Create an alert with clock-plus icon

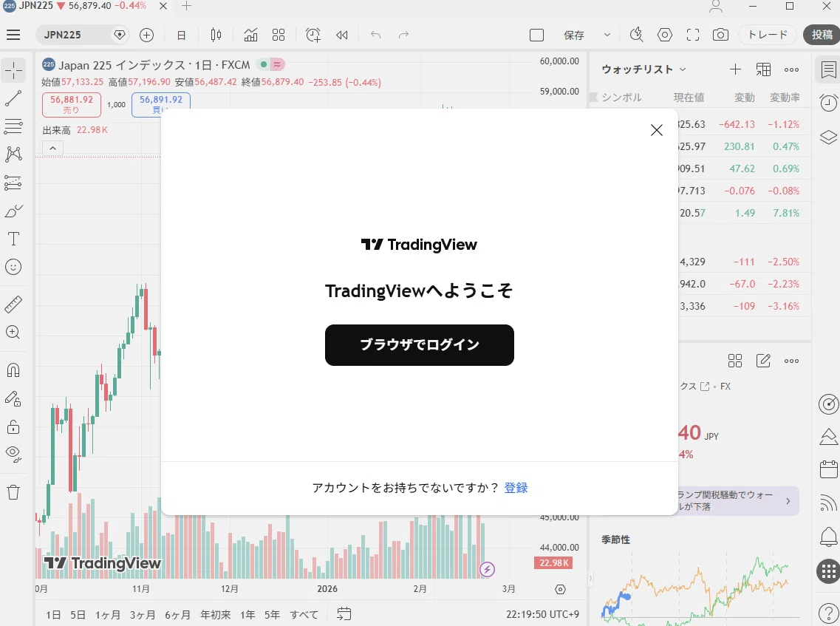tap(313, 35)
